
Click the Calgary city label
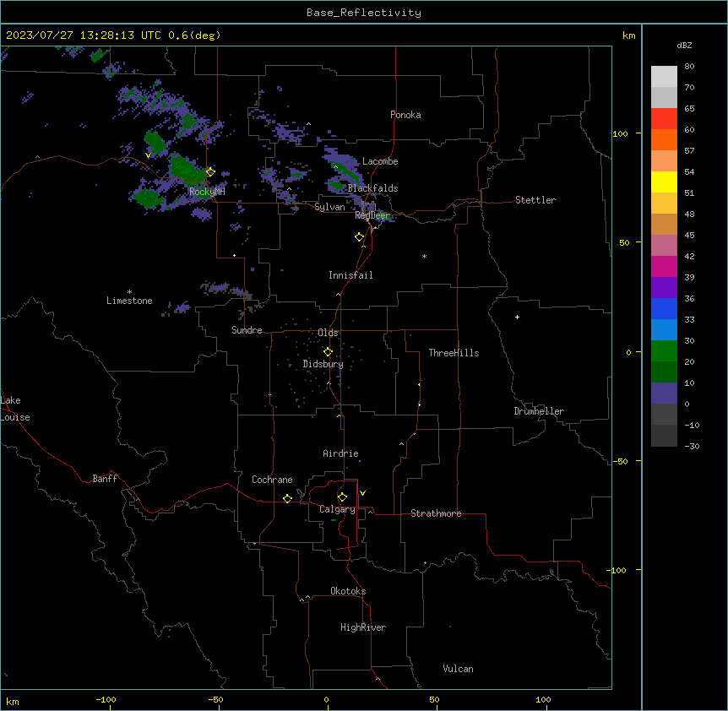pyautogui.click(x=337, y=509)
